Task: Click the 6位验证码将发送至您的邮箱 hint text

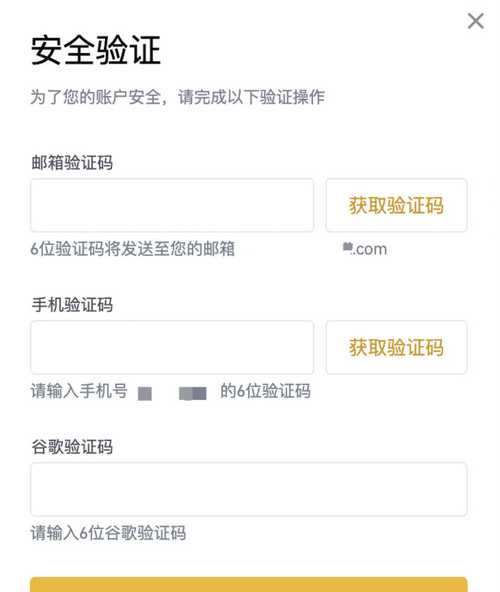Action: pos(133,249)
